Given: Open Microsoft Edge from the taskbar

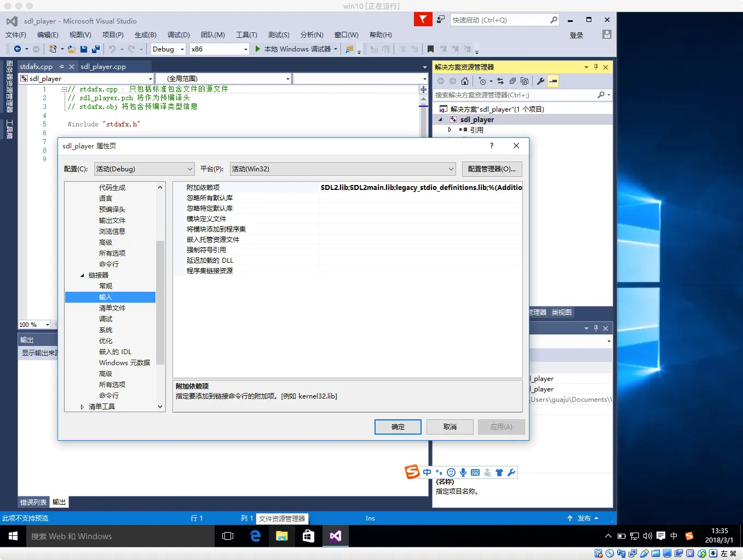Looking at the screenshot, I should coord(255,536).
